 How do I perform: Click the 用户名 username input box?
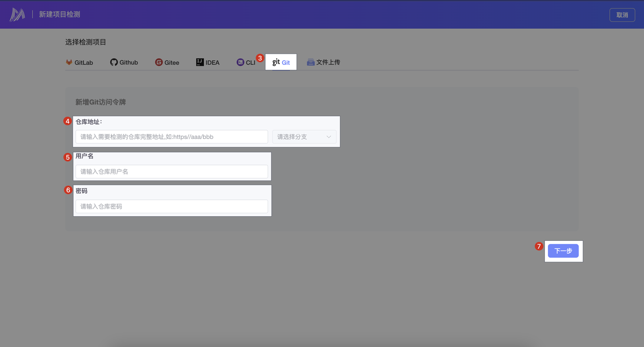click(x=172, y=171)
